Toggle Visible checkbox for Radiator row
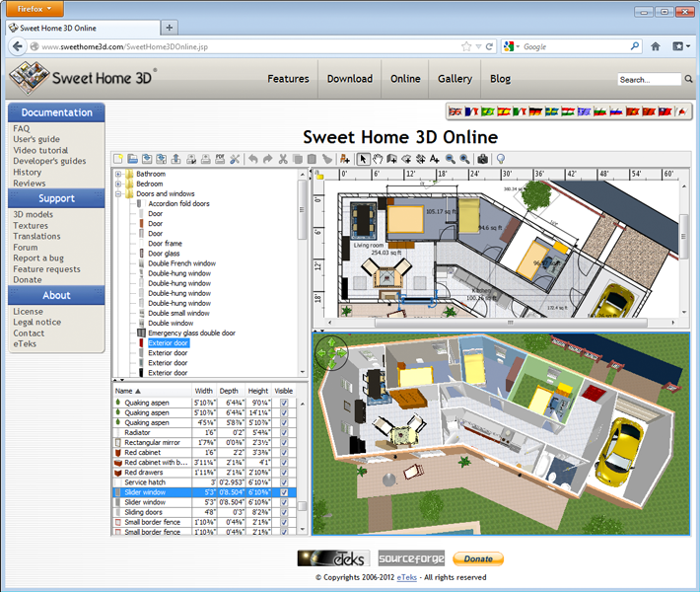This screenshot has width=700, height=592. tap(284, 433)
